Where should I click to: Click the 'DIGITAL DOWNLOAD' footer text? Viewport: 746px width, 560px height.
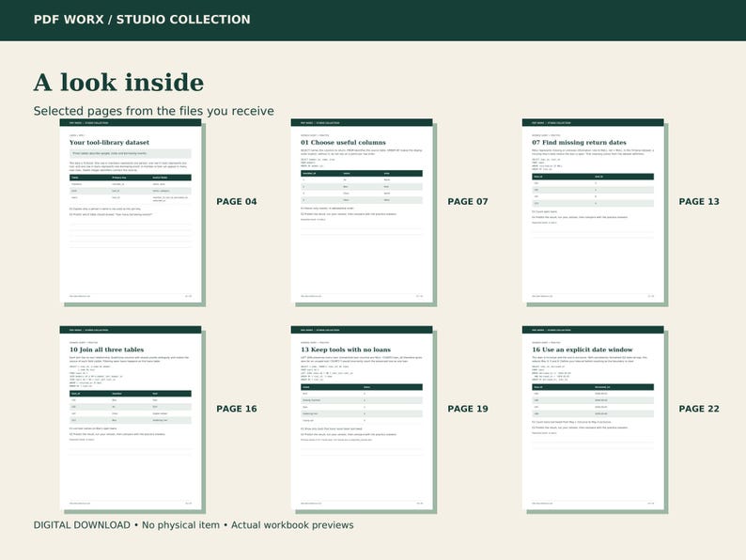coord(82,525)
